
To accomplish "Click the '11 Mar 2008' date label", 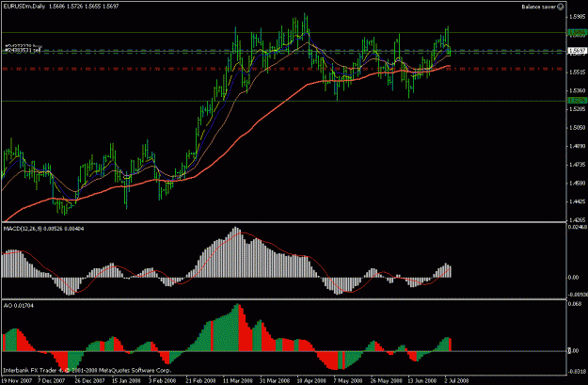I will tap(238, 380).
